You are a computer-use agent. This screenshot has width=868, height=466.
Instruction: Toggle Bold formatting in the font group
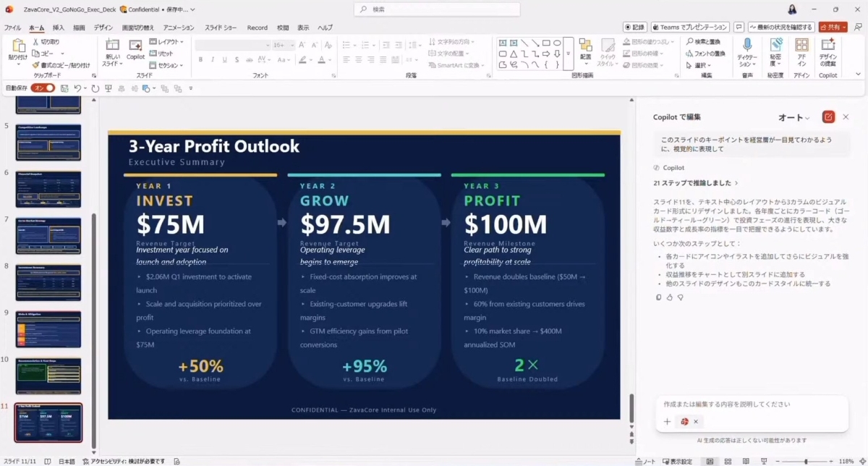coord(200,59)
